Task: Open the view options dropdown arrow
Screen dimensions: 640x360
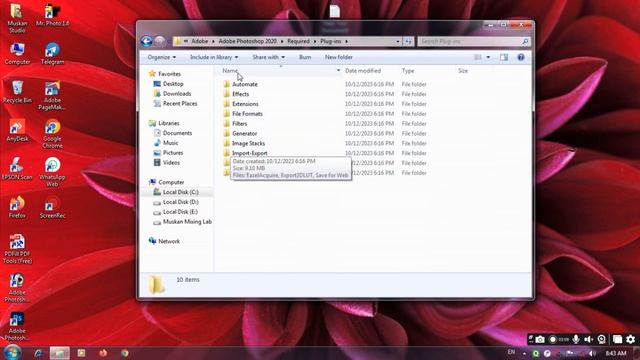Action: click(488, 57)
